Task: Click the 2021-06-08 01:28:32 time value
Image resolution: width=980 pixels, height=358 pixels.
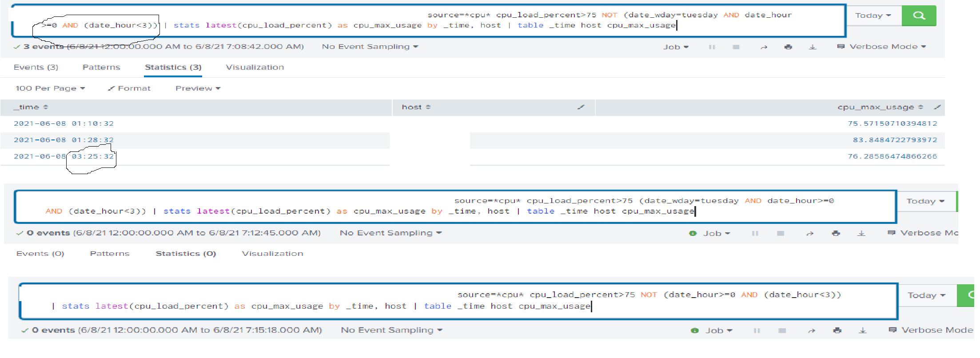Action: (x=64, y=140)
